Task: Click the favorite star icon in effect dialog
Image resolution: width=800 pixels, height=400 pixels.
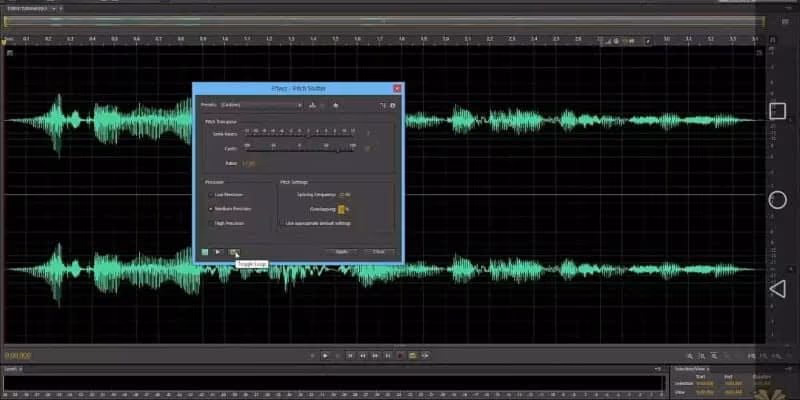Action: [335, 104]
